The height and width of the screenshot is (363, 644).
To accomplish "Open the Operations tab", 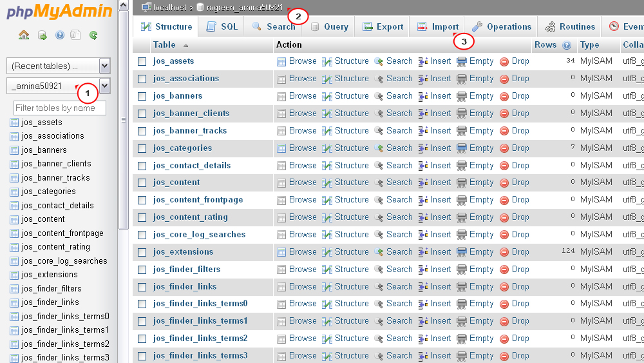I will pos(501,26).
